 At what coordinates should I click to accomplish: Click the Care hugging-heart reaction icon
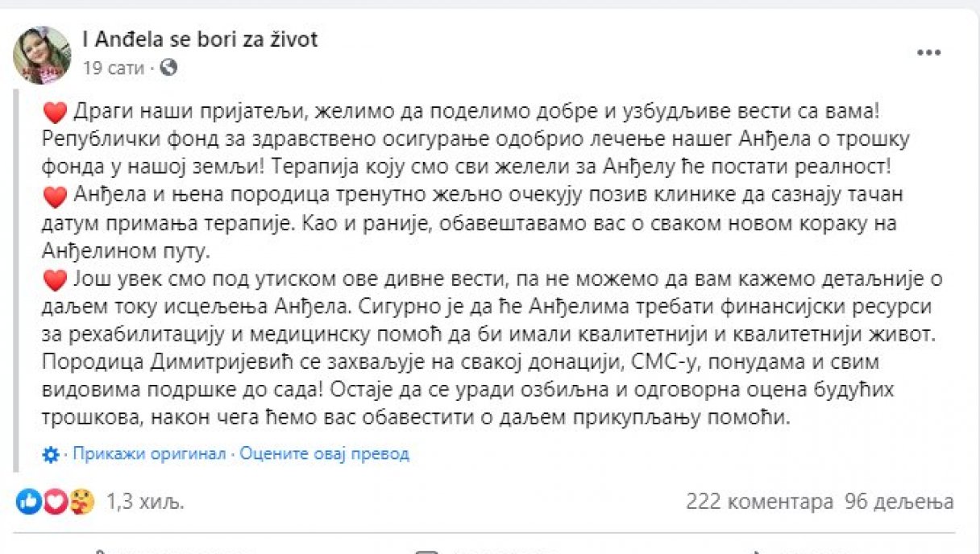(x=81, y=502)
